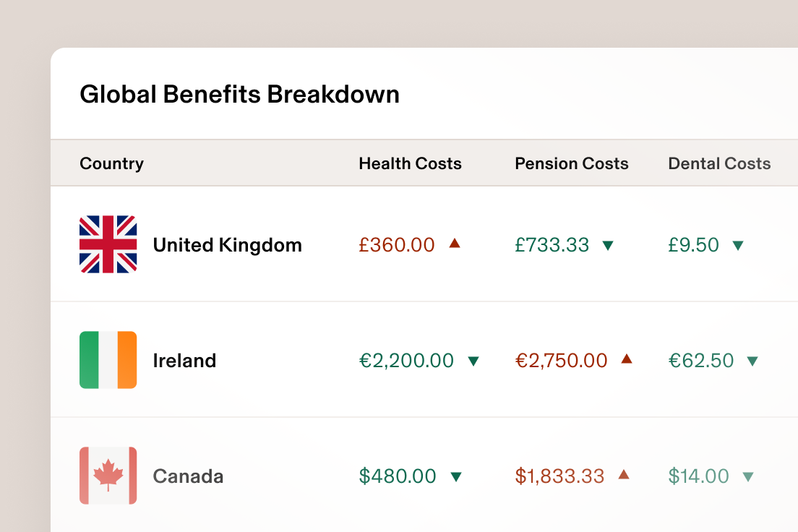Click the Global Benefits Breakdown title
798x532 pixels.
(x=240, y=94)
